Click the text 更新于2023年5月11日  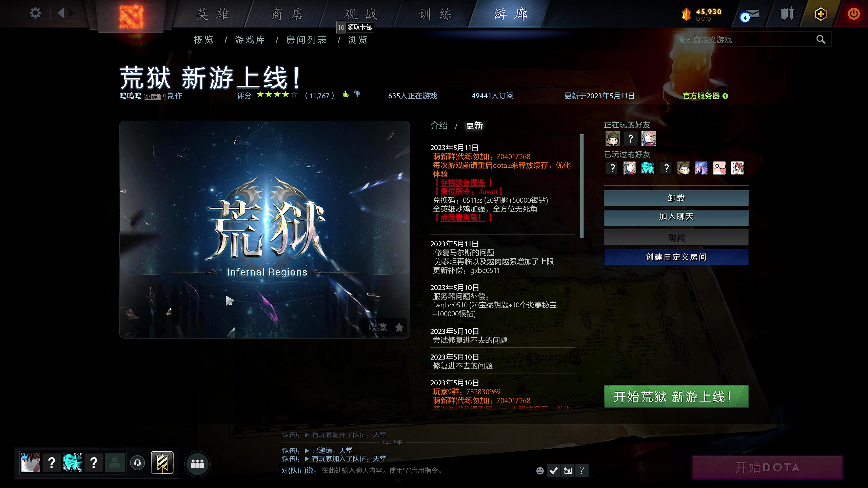[x=599, y=96]
